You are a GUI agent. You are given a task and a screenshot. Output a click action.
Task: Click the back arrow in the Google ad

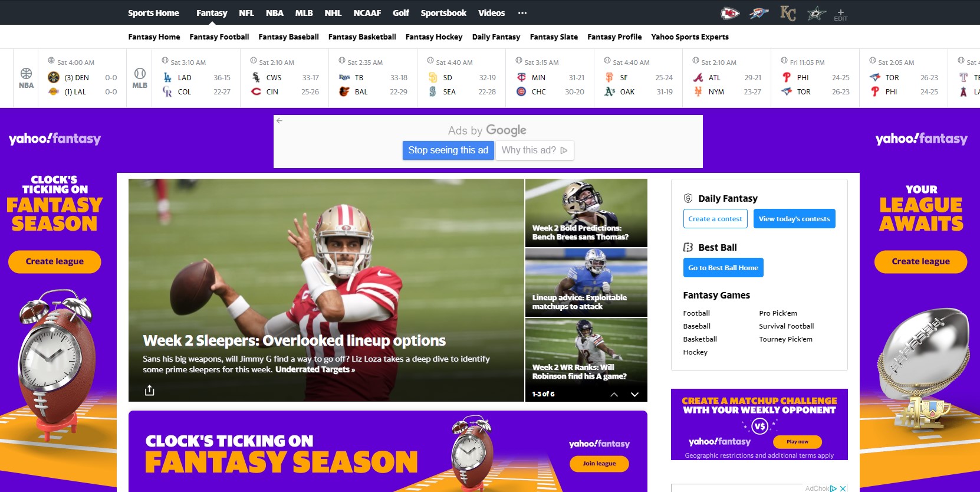[279, 120]
